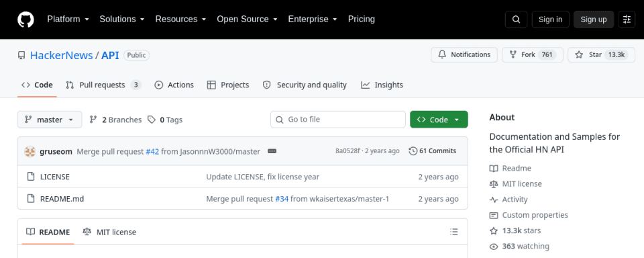Select the MIT license tab in file viewer
This screenshot has height=258, width=644.
click(x=109, y=232)
